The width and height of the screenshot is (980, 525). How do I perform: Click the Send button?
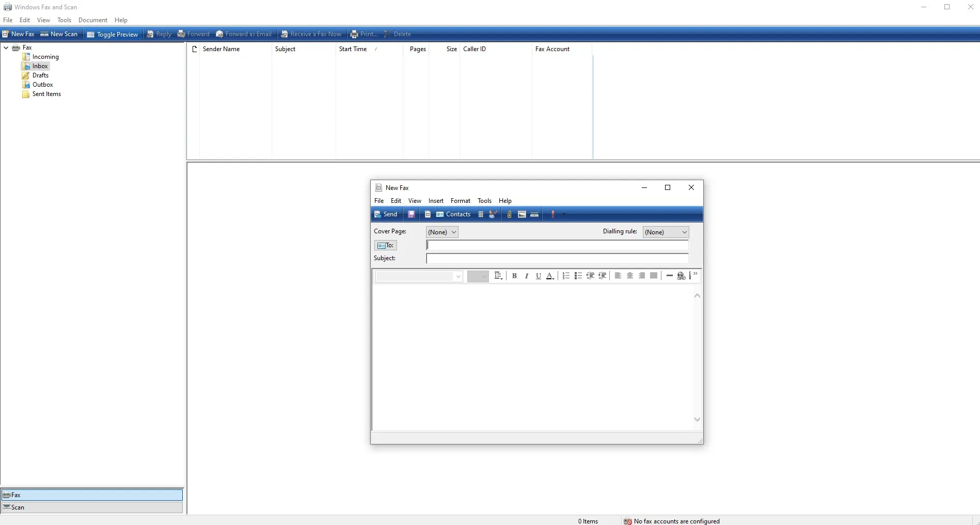[386, 214]
